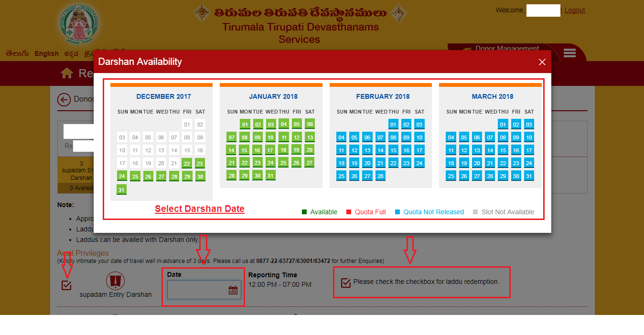This screenshot has height=335, width=644.
Task: Close the Darshan Availability dialog
Action: click(542, 62)
